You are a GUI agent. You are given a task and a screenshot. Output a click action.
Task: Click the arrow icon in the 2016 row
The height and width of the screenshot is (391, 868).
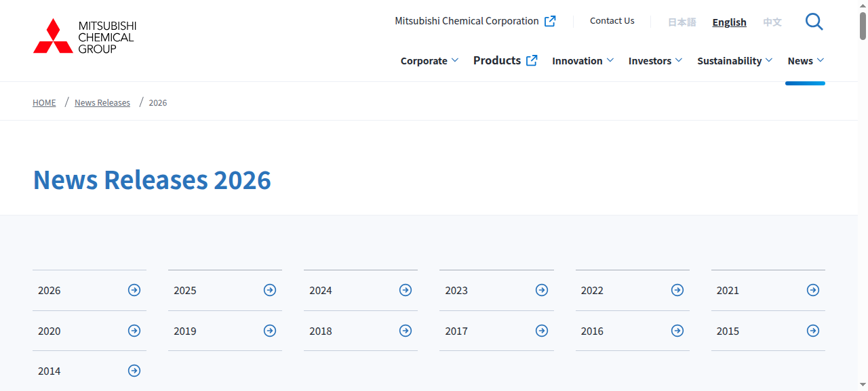pyautogui.click(x=677, y=331)
